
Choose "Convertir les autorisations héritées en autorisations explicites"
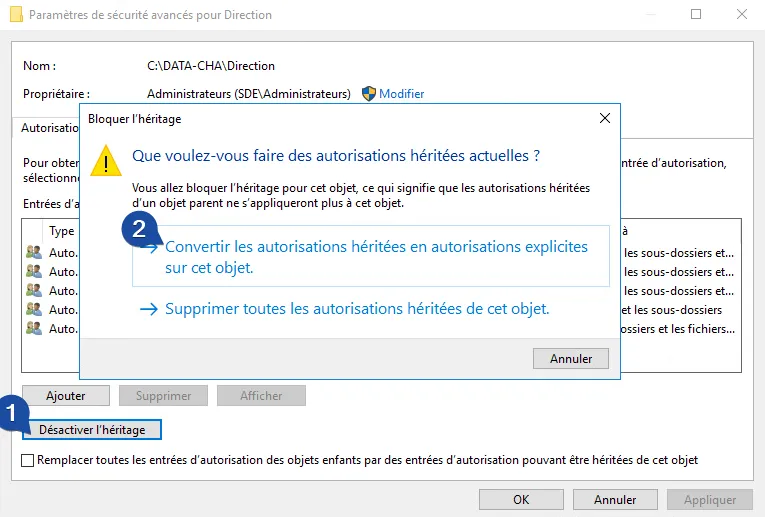point(376,257)
